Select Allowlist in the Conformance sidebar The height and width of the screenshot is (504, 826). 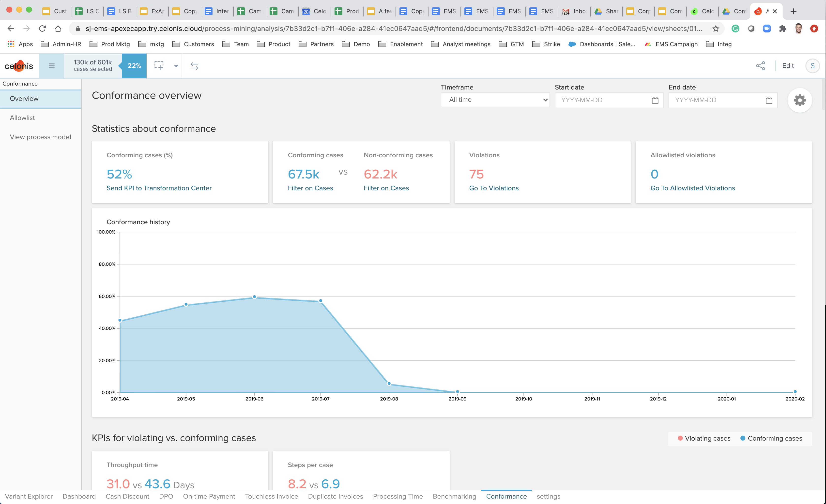pos(22,118)
